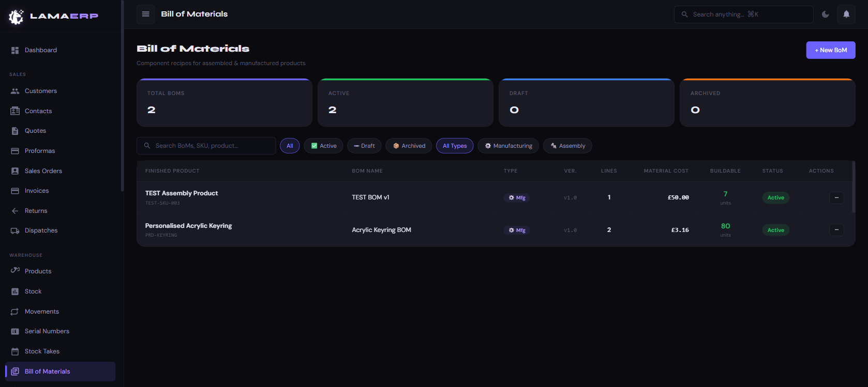Go to Customers in sidebar
This screenshot has height=387, width=868.
pyautogui.click(x=40, y=91)
